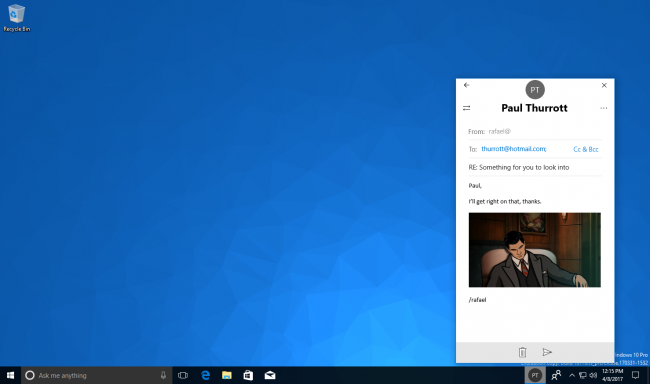Image resolution: width=650 pixels, height=384 pixels.
Task: Click the Archer image in the email body
Action: (x=535, y=250)
